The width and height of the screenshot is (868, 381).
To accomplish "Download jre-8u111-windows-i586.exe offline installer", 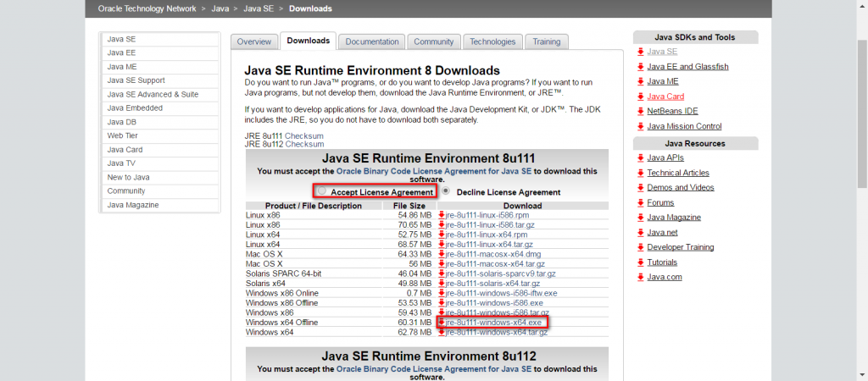I will [494, 302].
